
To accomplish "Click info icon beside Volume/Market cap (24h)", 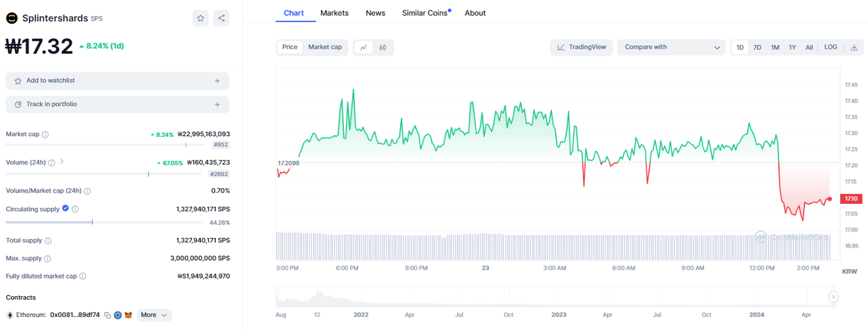I will pos(87,191).
